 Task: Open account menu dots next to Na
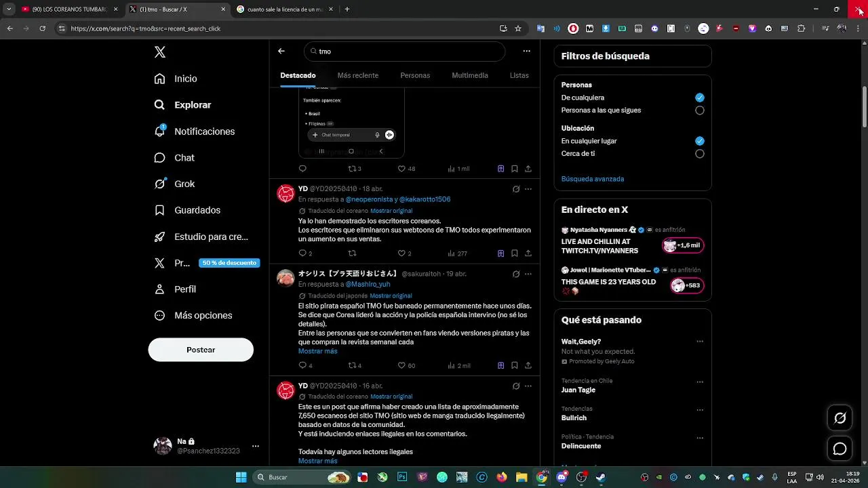[x=256, y=446]
